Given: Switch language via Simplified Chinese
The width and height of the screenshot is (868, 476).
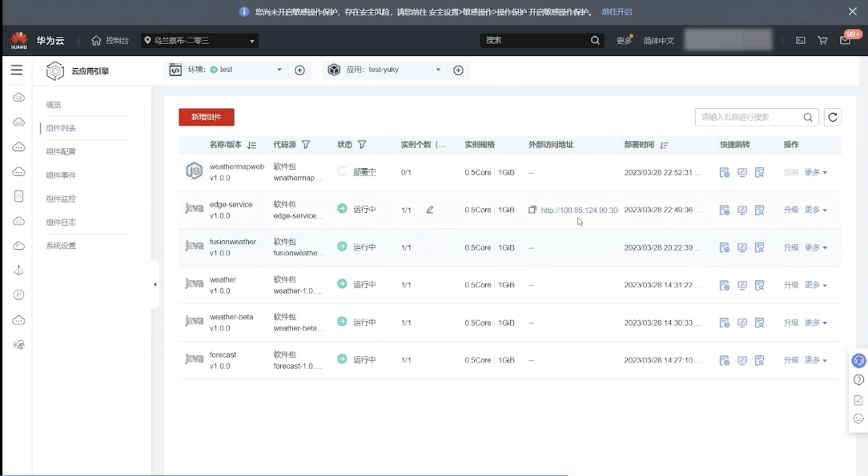Looking at the screenshot, I should (x=658, y=41).
